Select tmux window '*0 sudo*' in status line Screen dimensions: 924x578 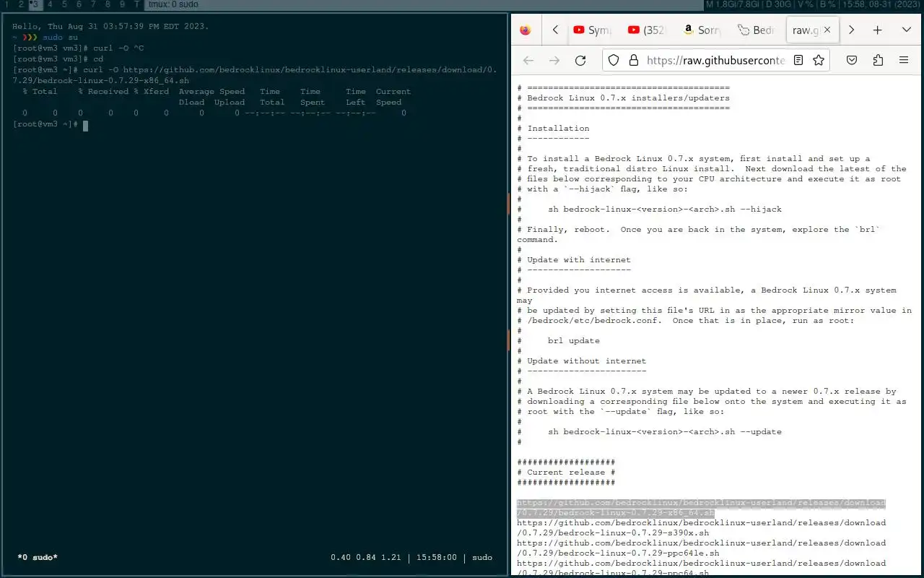point(38,557)
